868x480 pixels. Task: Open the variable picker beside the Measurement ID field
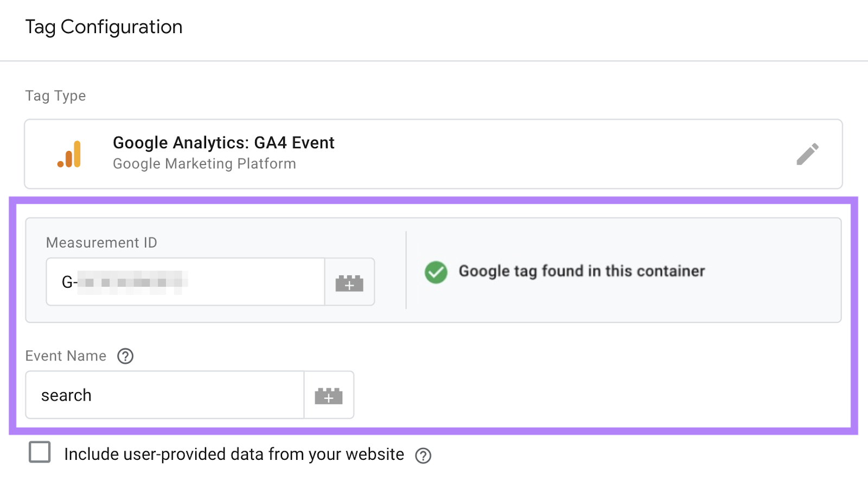pos(349,282)
